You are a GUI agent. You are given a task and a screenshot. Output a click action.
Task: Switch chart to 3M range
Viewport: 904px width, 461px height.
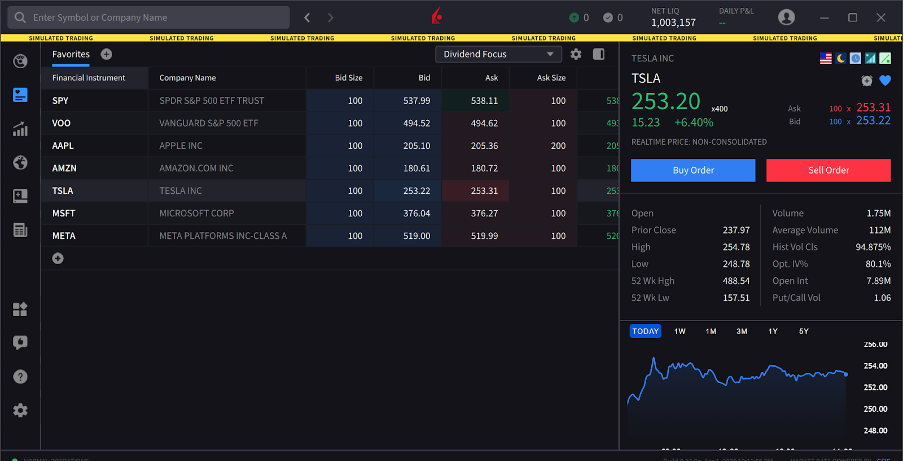click(x=742, y=331)
